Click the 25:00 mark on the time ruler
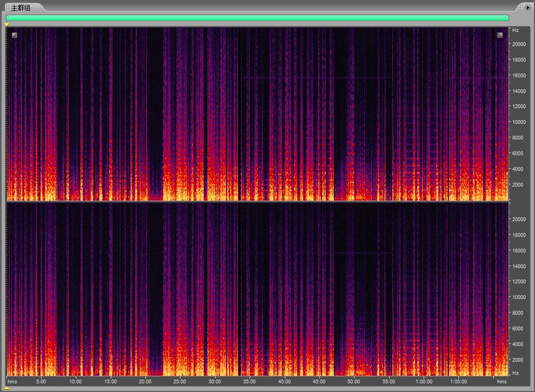535x392 pixels. [180, 381]
